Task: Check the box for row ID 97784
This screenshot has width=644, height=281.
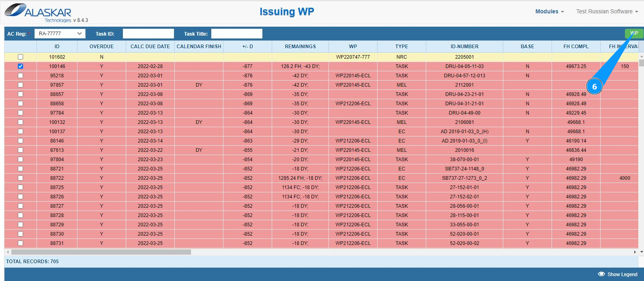Action: 21,113
